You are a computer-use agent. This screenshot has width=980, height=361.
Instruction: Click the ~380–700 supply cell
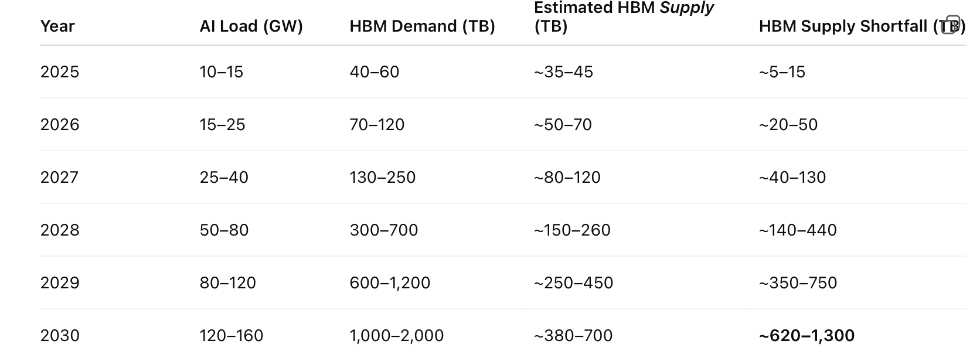tap(573, 336)
